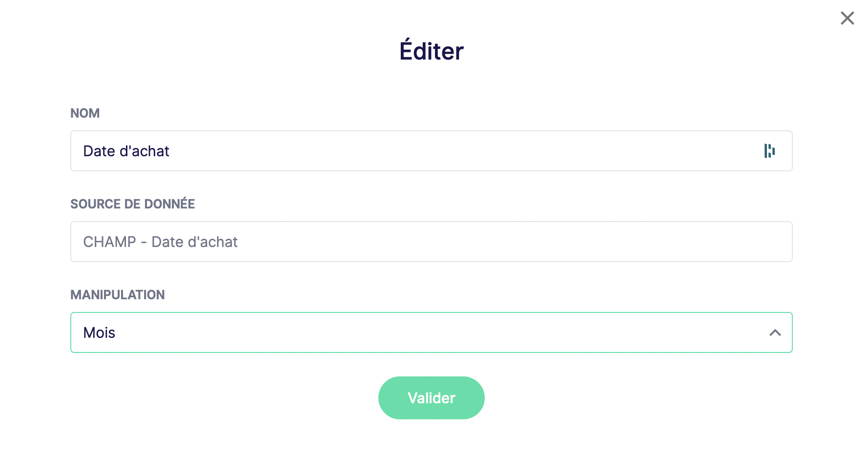This screenshot has width=868, height=454.
Task: Click the Source de donnée field
Action: point(431,242)
